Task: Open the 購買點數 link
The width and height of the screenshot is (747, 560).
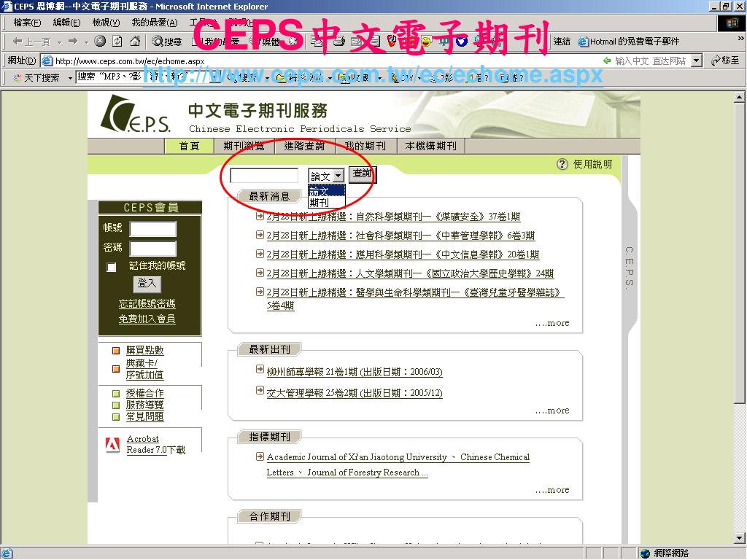Action: click(x=145, y=351)
